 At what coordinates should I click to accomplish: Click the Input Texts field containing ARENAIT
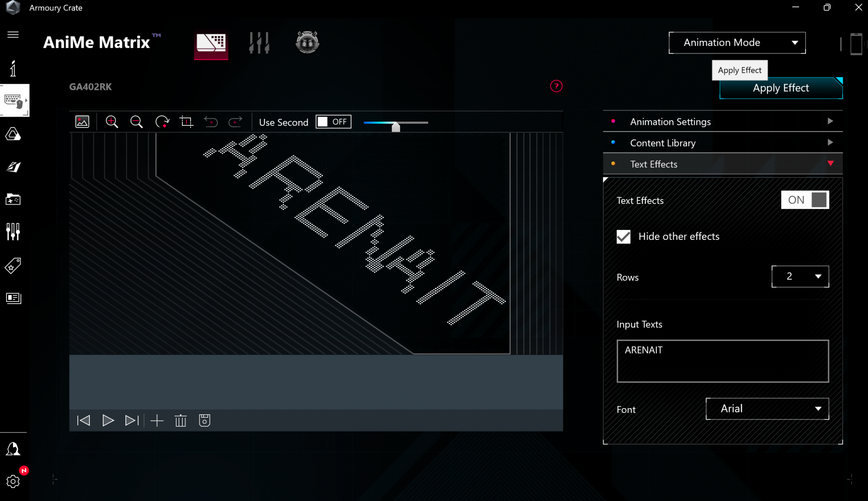pos(723,361)
